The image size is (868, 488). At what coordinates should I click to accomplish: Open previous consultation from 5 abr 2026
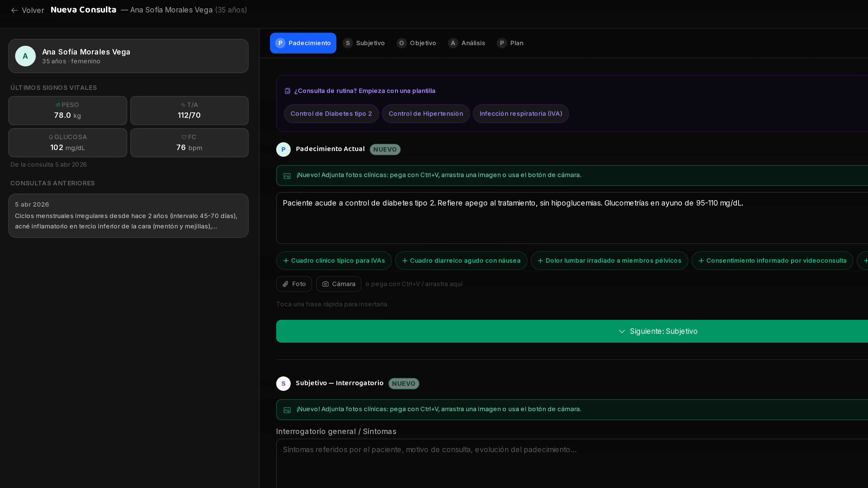(128, 216)
